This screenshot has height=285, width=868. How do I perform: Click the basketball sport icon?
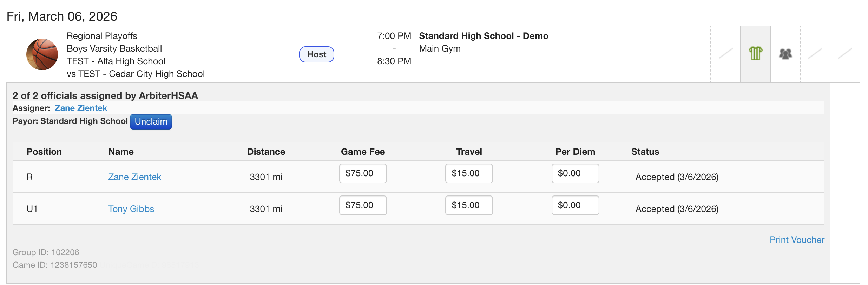(x=42, y=54)
